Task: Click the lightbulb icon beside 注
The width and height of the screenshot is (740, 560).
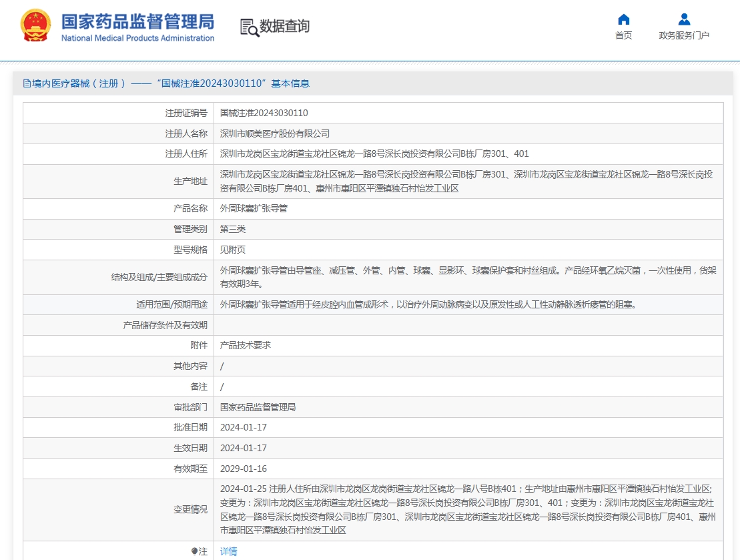Action: coord(194,551)
